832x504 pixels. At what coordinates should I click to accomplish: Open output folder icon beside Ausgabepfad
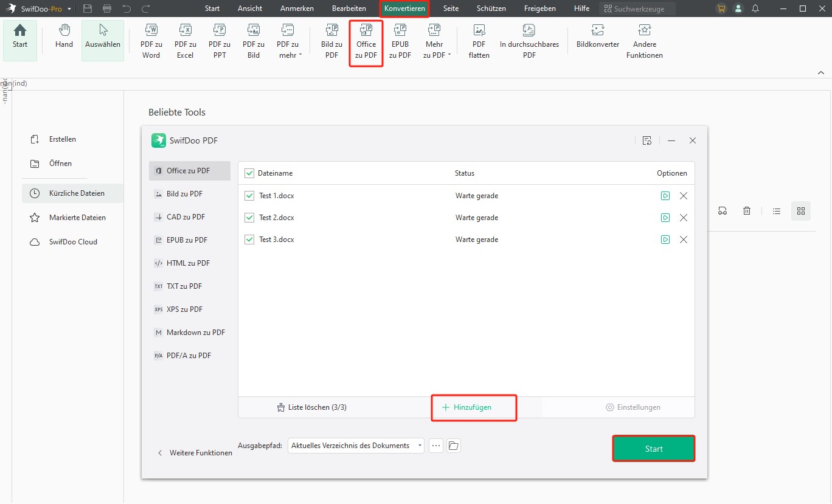click(x=453, y=446)
